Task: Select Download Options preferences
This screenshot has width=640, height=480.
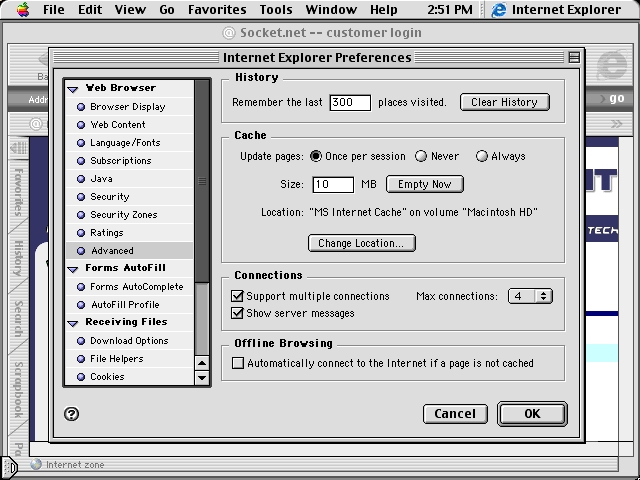Action: (129, 341)
